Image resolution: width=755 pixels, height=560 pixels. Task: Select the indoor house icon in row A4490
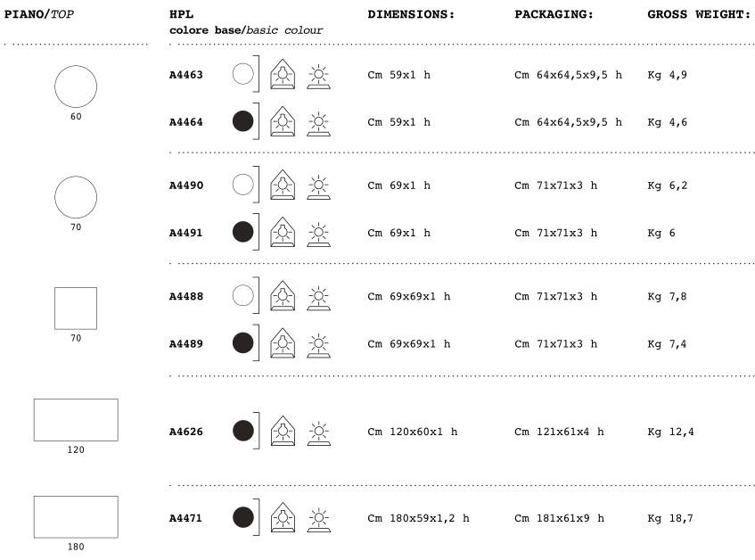pyautogui.click(x=282, y=185)
